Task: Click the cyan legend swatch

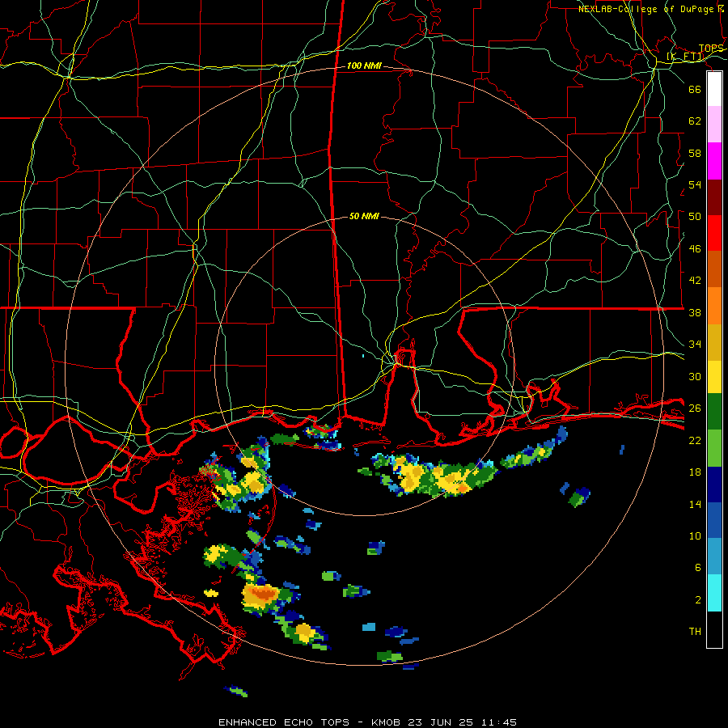Action: 714,593
